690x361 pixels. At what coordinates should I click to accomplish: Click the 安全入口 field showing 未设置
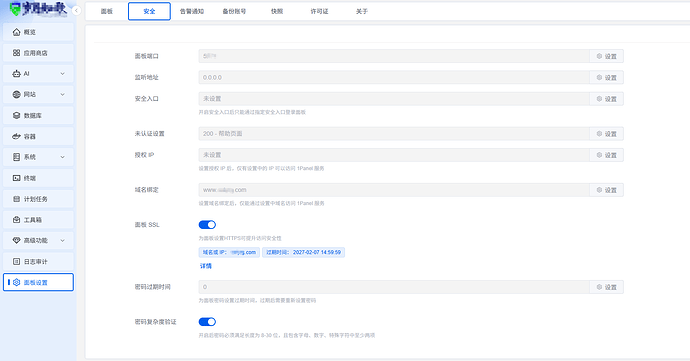[394, 99]
